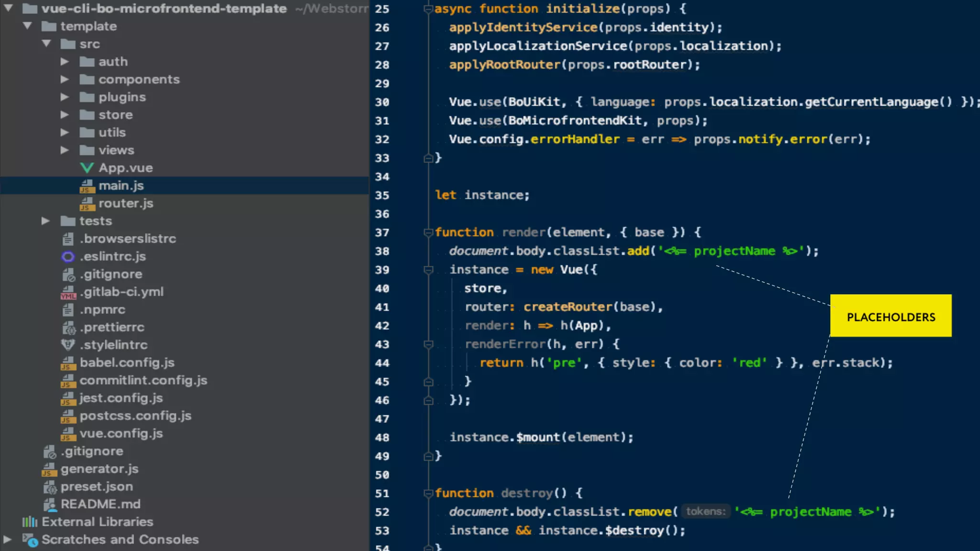Viewport: 980px width, 551px height.
Task: Click the yellow PLACEHOLDERS label
Action: 891,316
